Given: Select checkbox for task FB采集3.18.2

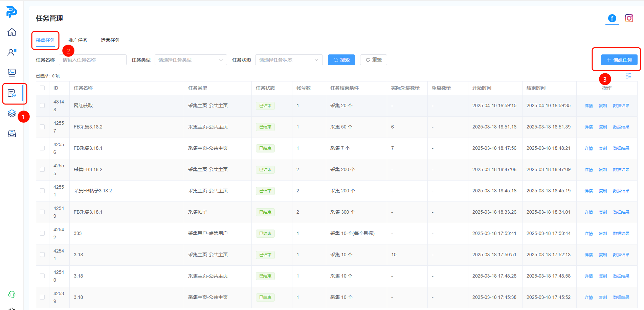Looking at the screenshot, I should (x=42, y=127).
